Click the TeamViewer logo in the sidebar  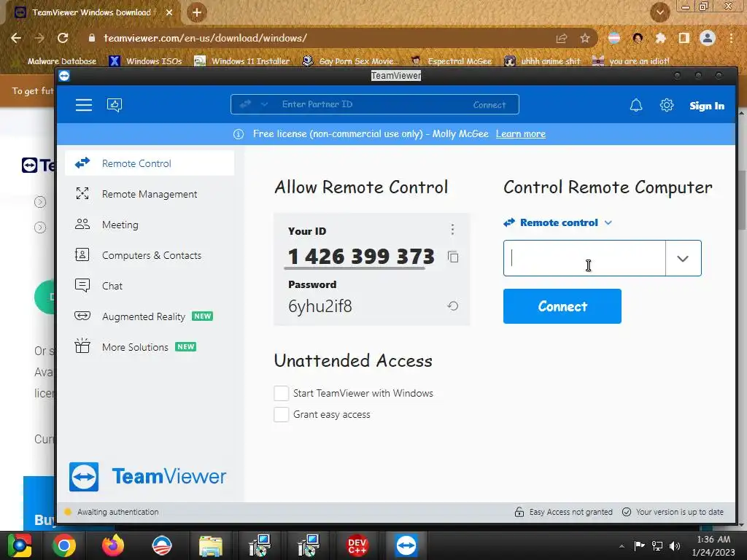click(x=147, y=477)
